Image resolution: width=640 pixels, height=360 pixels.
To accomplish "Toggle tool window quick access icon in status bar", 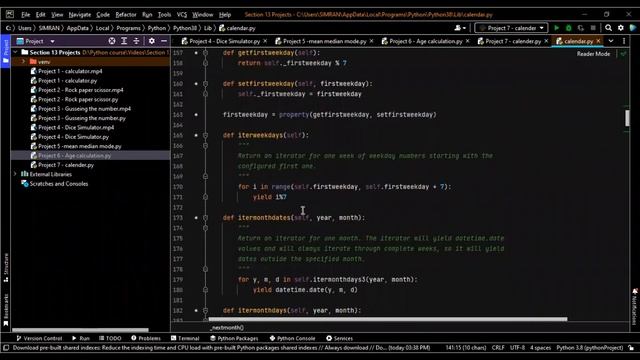I will pos(6,348).
